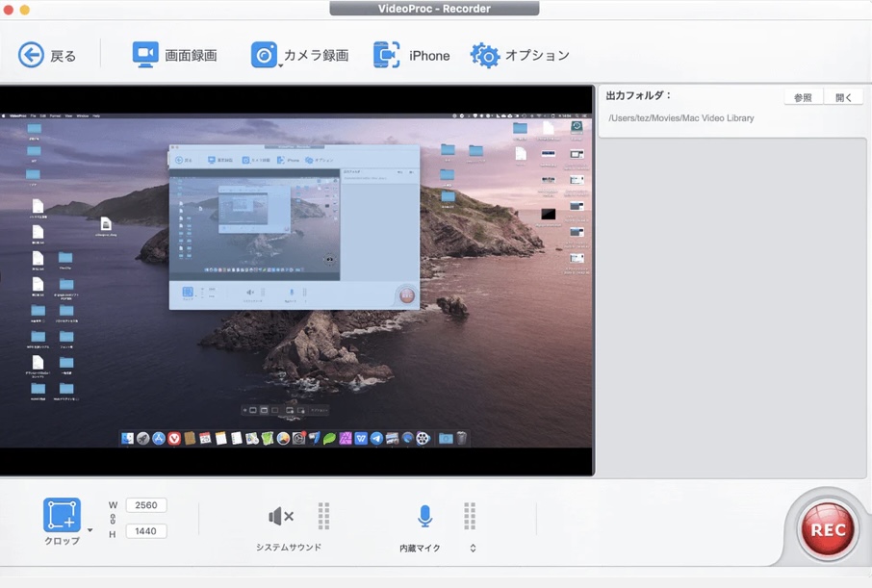The height and width of the screenshot is (588, 872).
Task: Click the W width field showing 2560
Action: click(144, 504)
